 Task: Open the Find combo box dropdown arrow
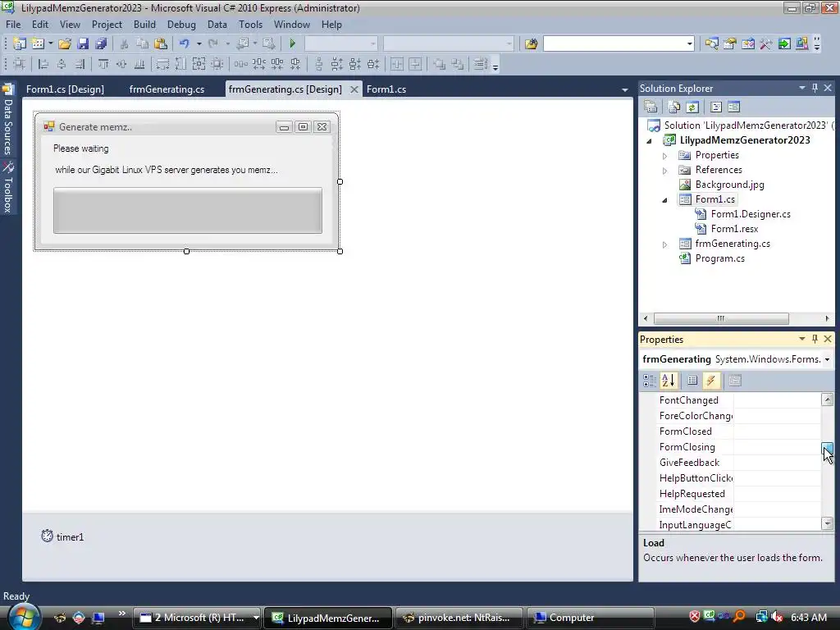coord(689,44)
